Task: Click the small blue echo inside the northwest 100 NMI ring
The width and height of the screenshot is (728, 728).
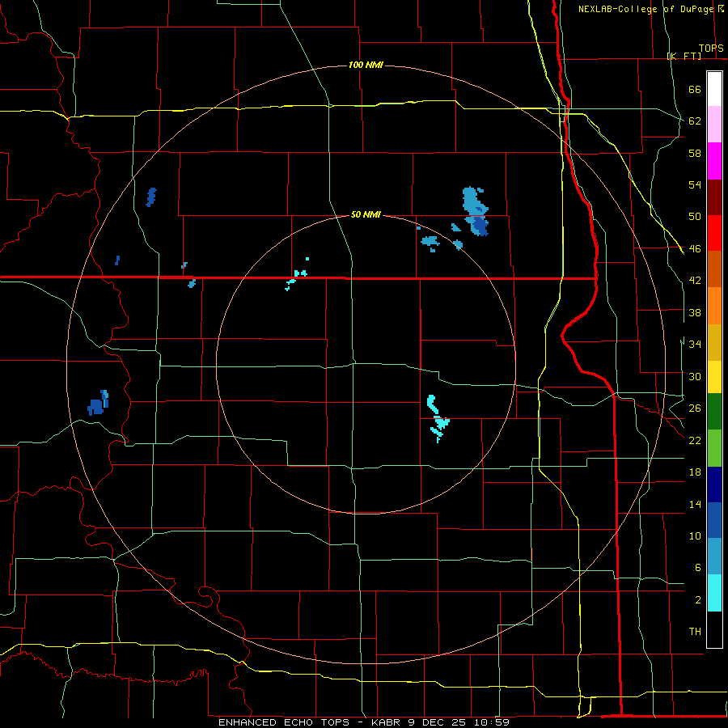Action: tap(151, 197)
